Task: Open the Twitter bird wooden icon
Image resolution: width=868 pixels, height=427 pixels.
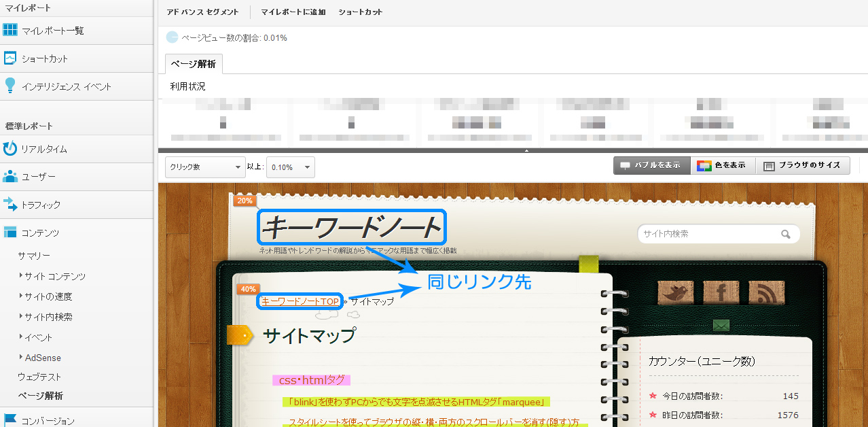Action: pyautogui.click(x=675, y=293)
